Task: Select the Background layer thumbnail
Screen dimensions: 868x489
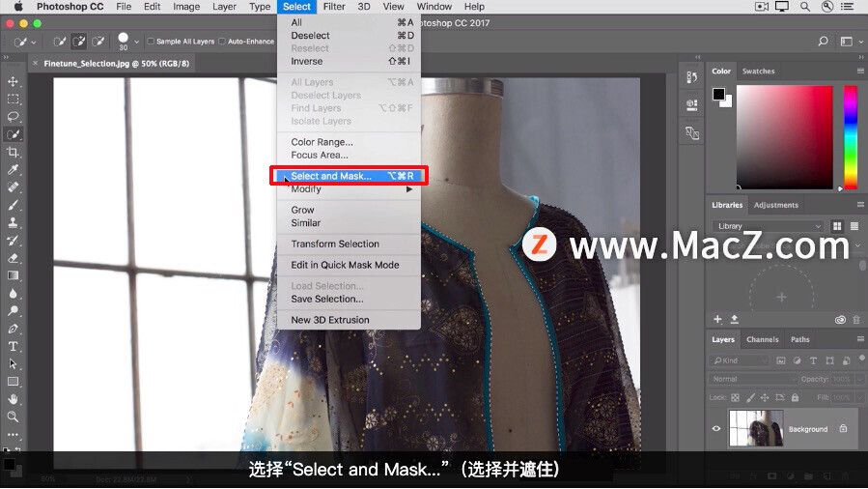Action: tap(756, 428)
